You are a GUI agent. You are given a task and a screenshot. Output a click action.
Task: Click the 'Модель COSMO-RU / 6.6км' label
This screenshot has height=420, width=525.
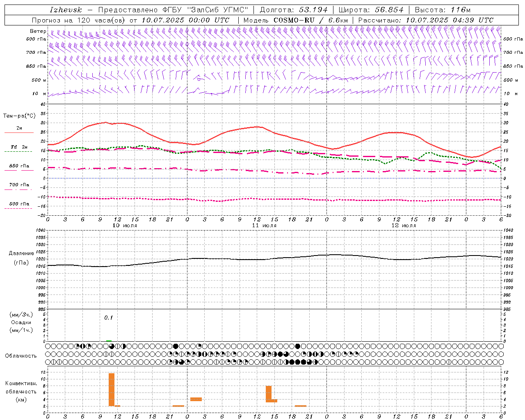click(x=295, y=20)
